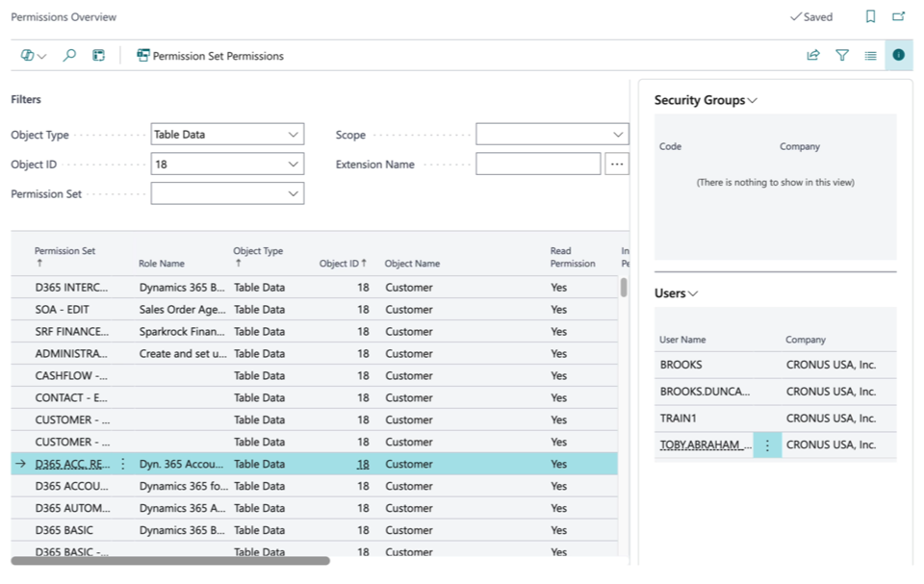Click Object ID 18 link in selected row
Screen dimensions: 924x584
pyautogui.click(x=363, y=464)
